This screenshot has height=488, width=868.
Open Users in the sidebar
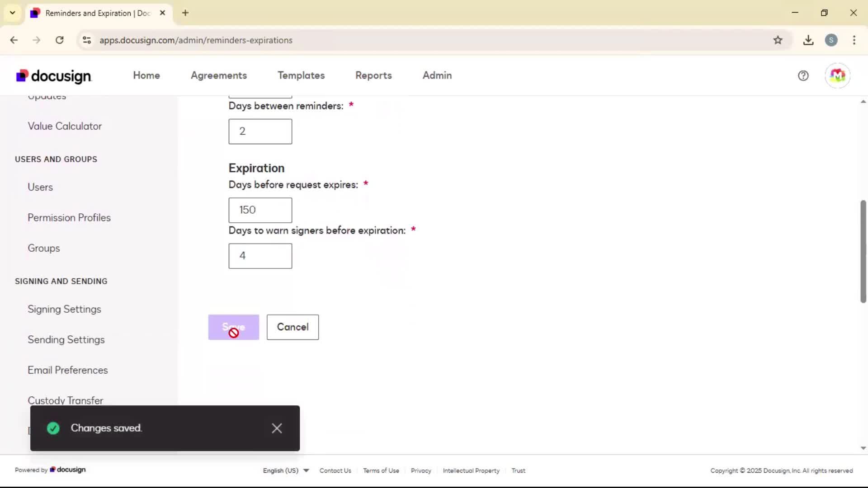point(40,187)
